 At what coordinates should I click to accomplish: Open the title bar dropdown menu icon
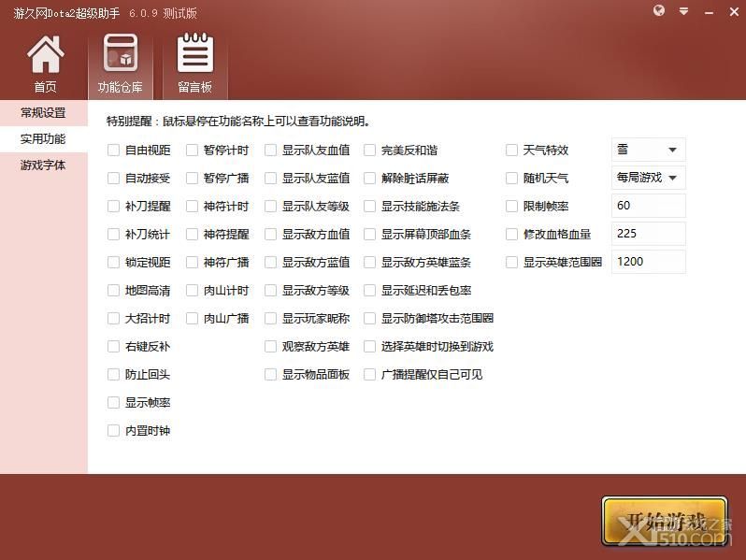point(683,11)
